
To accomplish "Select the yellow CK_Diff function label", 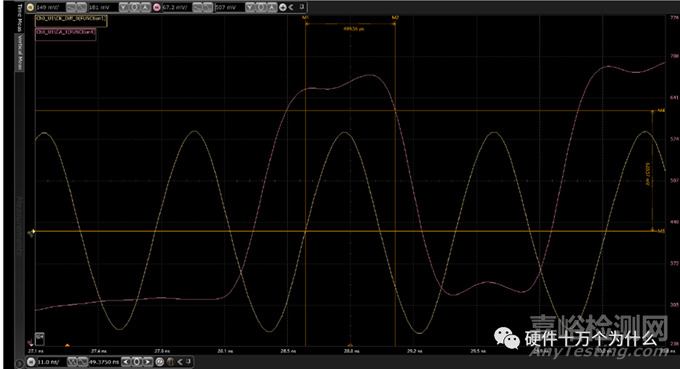I will click(71, 21).
